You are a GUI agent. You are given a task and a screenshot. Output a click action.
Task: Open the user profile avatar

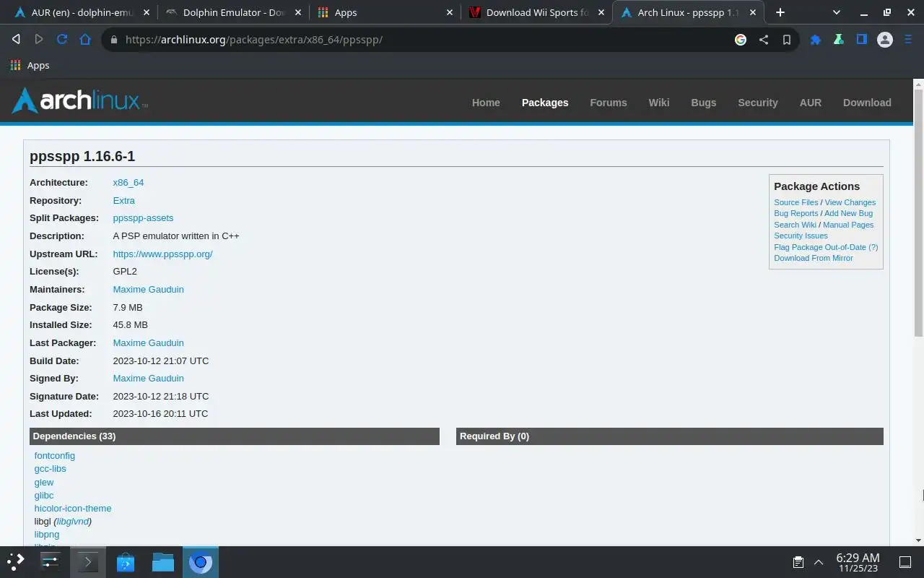pyautogui.click(x=885, y=40)
